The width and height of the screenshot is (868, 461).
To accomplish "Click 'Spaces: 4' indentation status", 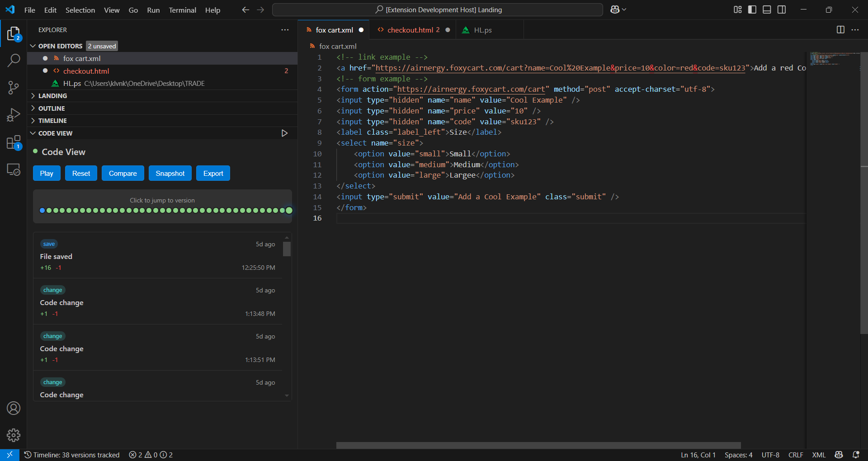I will coord(738,455).
